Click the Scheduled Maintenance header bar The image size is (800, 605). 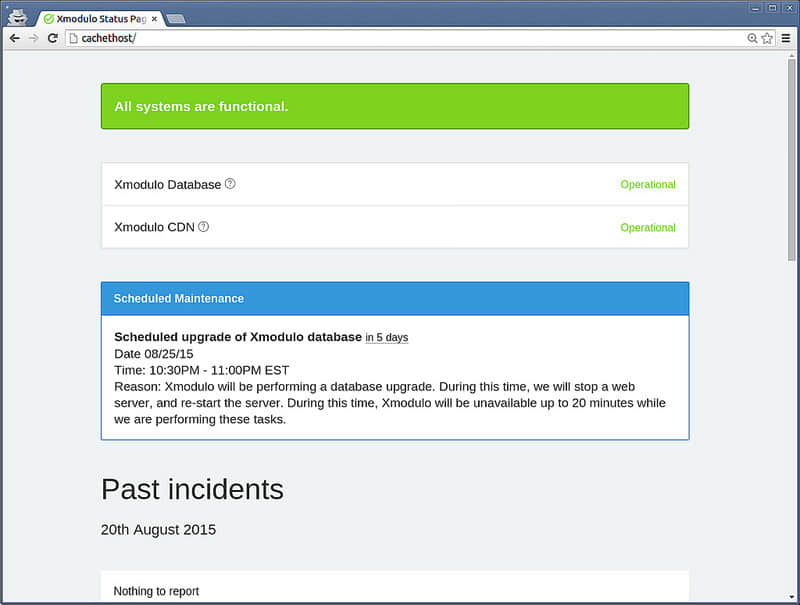[395, 298]
